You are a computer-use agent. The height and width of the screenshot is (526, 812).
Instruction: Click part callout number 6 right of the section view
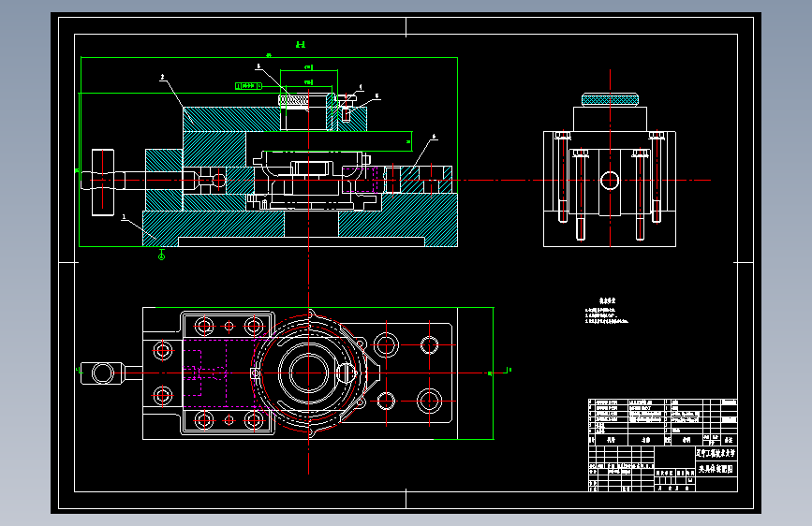pos(434,137)
